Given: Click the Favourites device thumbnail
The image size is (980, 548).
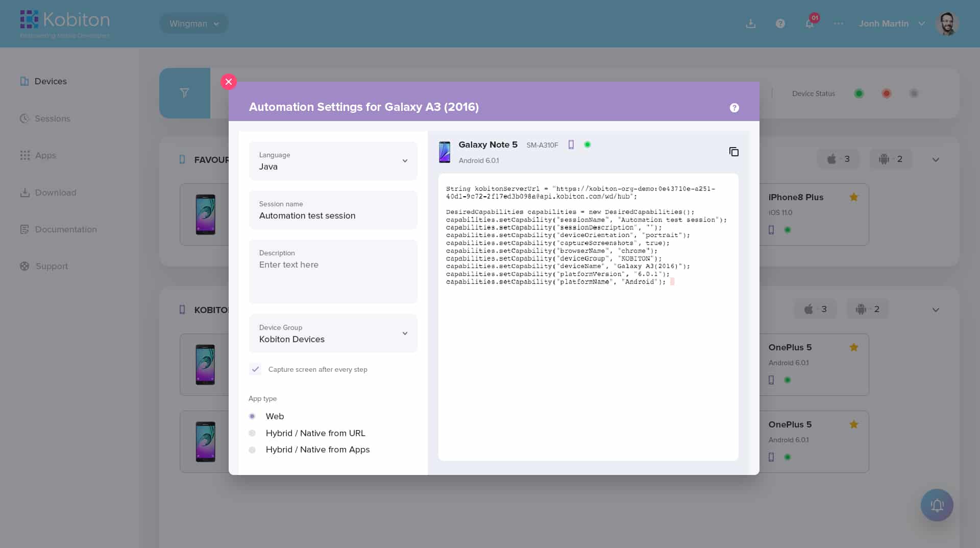Looking at the screenshot, I should [205, 215].
